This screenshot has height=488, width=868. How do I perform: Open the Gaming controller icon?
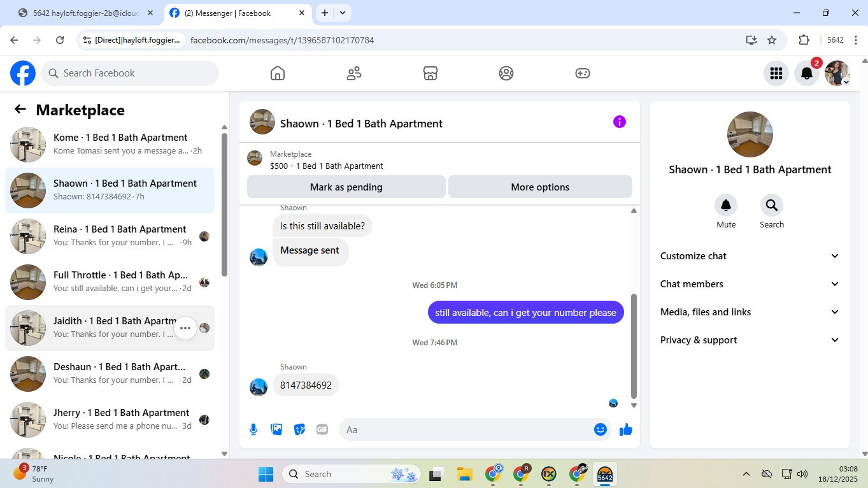pyautogui.click(x=583, y=73)
